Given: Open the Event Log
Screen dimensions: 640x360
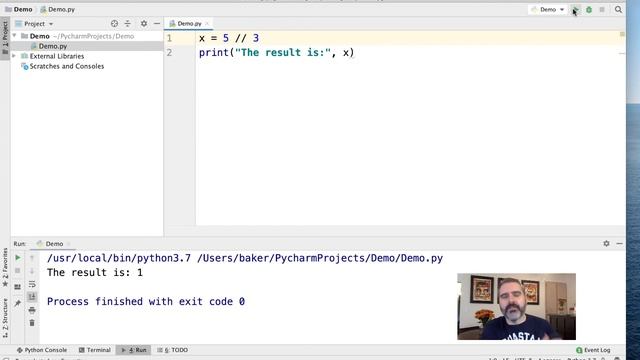Looking at the screenshot, I should click(593, 350).
